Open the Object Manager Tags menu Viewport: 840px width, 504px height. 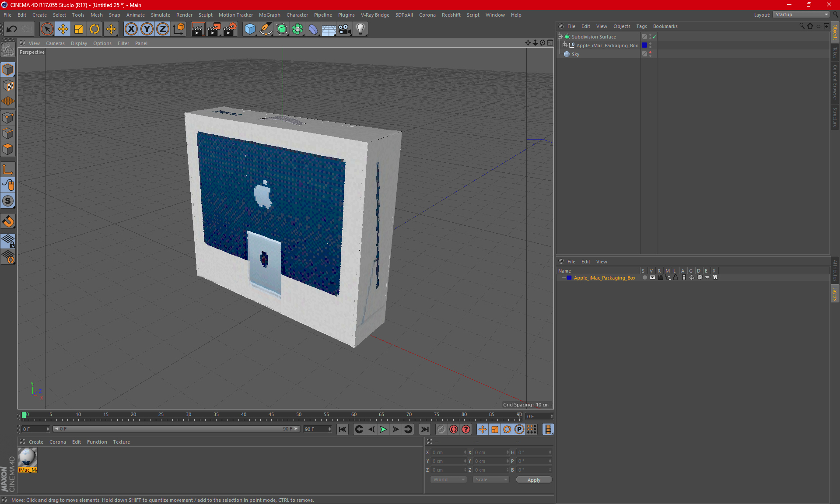tap(641, 26)
